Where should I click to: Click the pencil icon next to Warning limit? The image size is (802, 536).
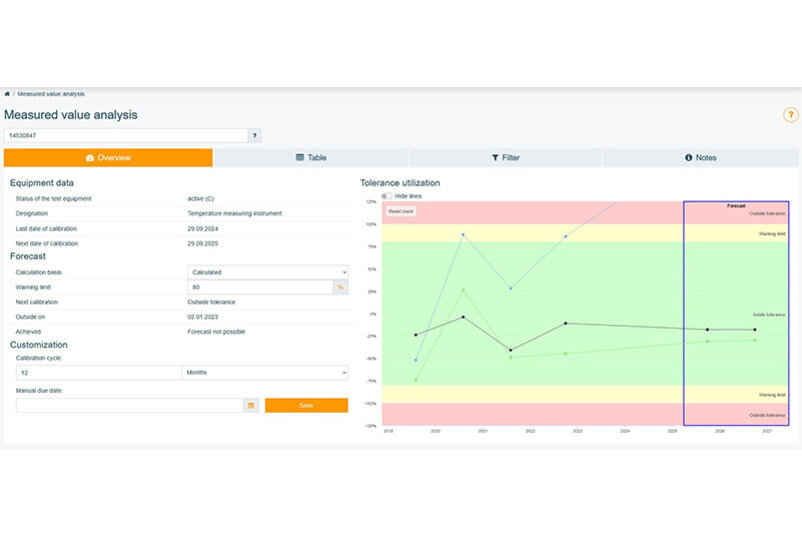pos(341,287)
